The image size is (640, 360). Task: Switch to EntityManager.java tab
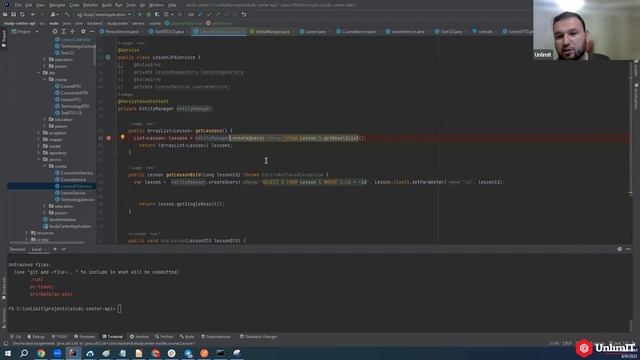pos(271,31)
